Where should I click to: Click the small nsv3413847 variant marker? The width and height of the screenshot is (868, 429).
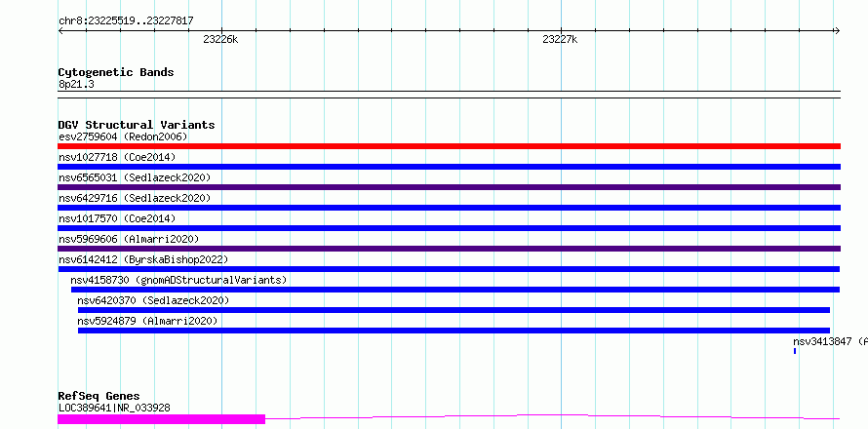point(795,351)
